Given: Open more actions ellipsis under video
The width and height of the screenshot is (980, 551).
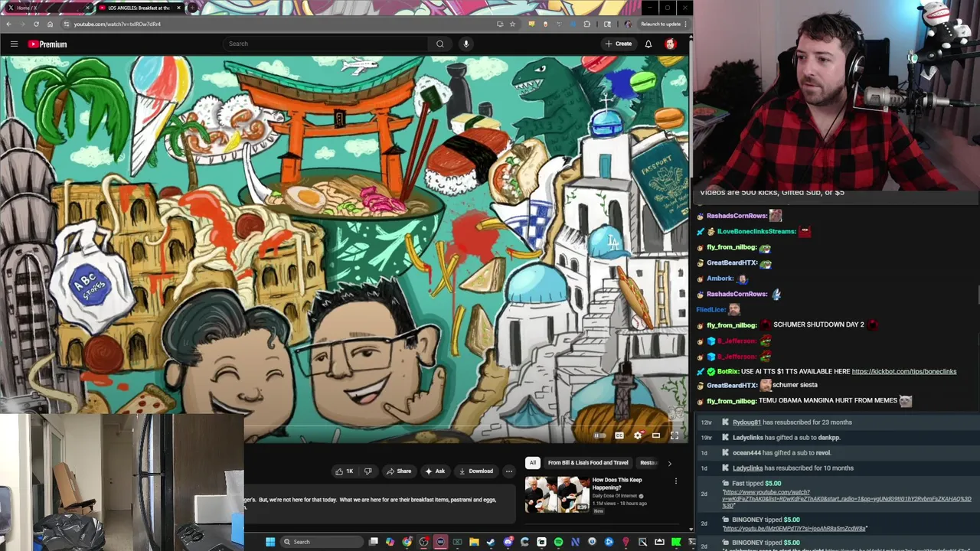Looking at the screenshot, I should [508, 471].
